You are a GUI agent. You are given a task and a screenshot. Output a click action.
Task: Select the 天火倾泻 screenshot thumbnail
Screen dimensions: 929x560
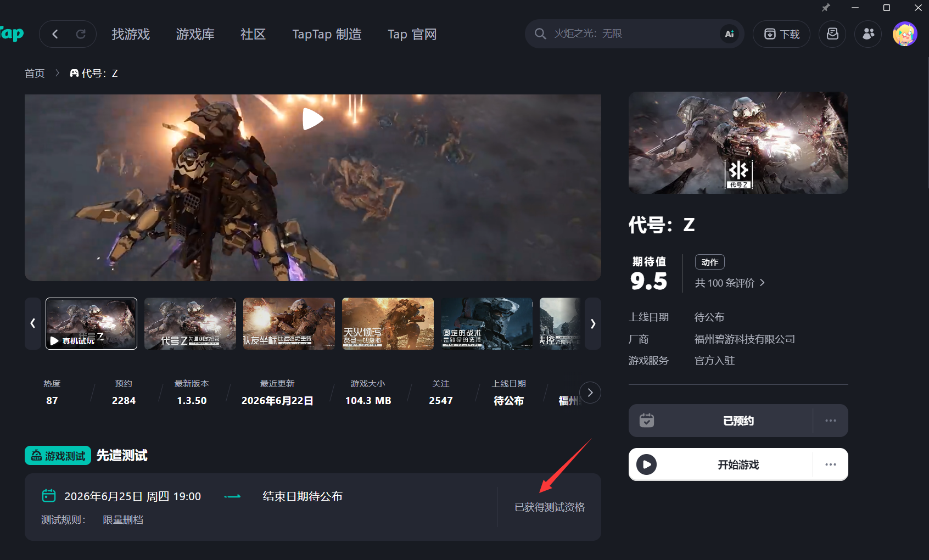click(x=388, y=323)
